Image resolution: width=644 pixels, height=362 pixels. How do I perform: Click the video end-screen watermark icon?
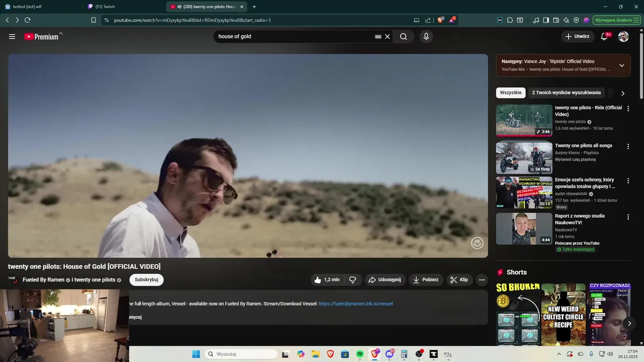[x=477, y=243]
